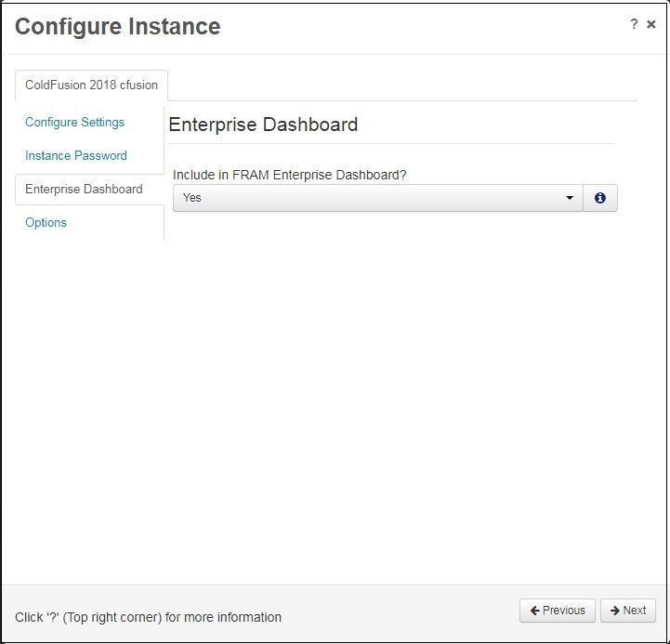
Task: Expand the dropdown caret beside Yes
Action: [569, 198]
